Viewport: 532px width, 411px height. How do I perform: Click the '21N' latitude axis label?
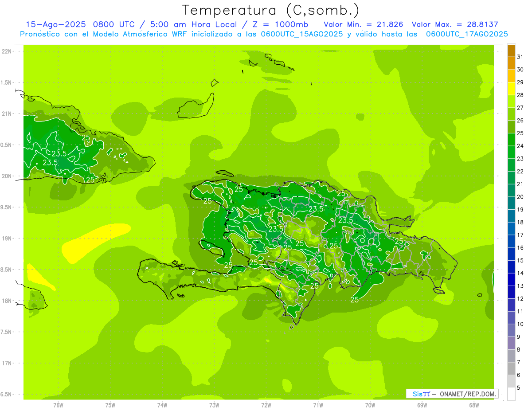(6, 114)
